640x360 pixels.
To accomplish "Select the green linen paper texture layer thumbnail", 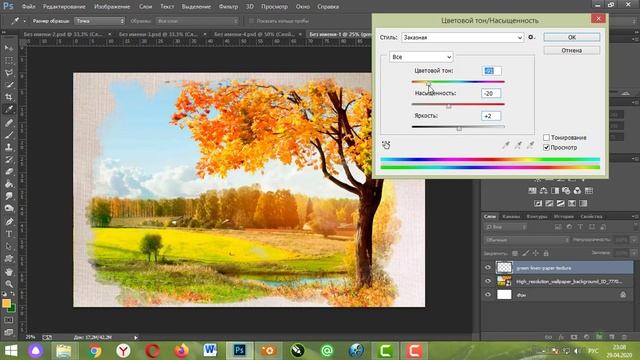I will click(x=504, y=268).
